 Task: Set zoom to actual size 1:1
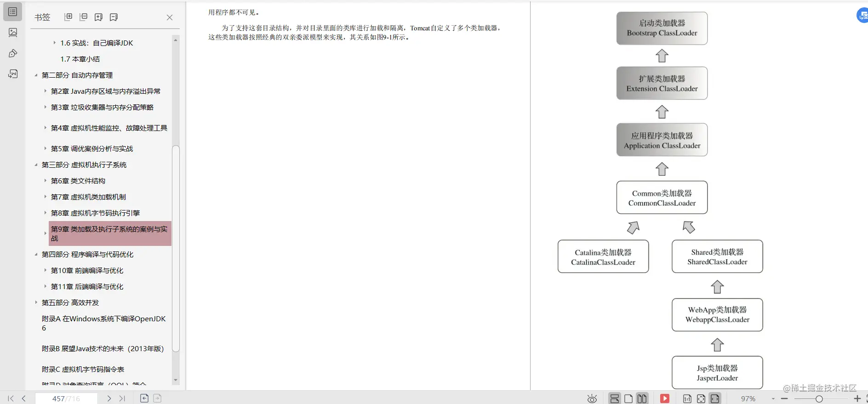687,398
